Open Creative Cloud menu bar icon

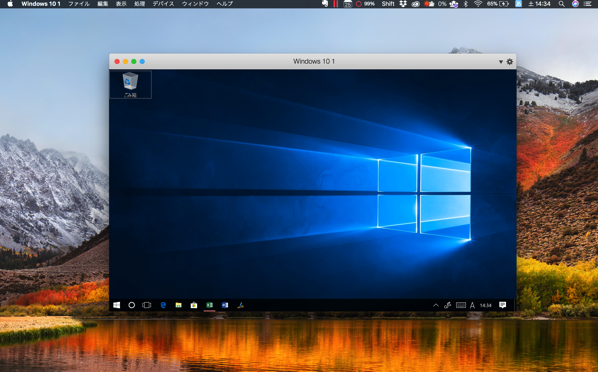click(x=415, y=4)
